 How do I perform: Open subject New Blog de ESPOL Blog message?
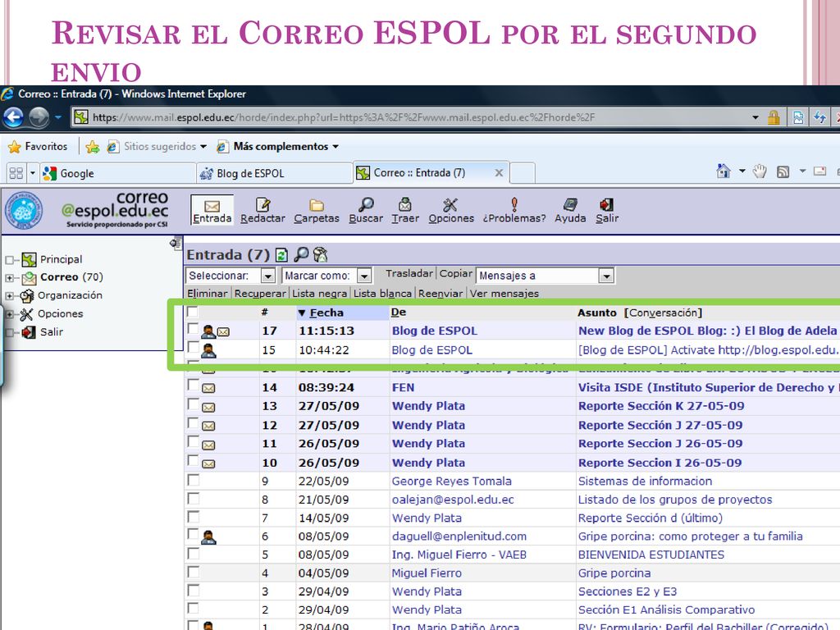(x=707, y=331)
